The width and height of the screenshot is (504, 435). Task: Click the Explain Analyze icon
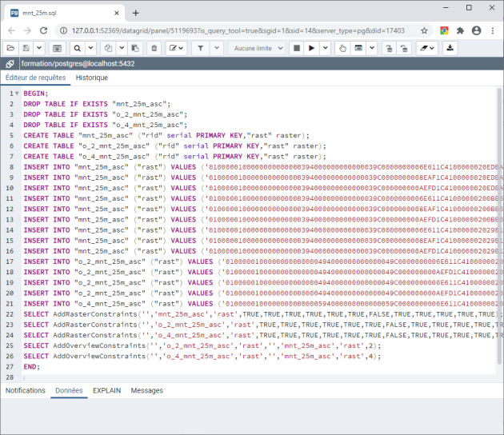pos(358,48)
